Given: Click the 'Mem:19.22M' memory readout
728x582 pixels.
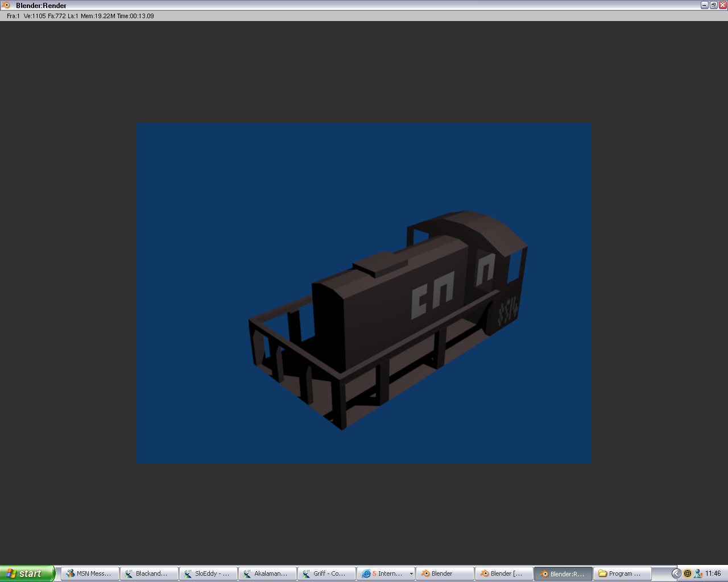Looking at the screenshot, I should coord(98,16).
